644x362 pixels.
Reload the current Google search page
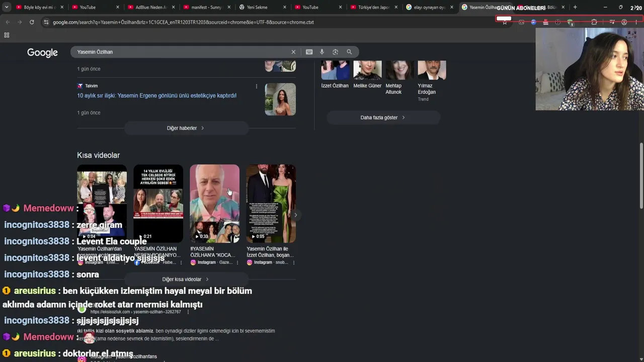tap(32, 22)
